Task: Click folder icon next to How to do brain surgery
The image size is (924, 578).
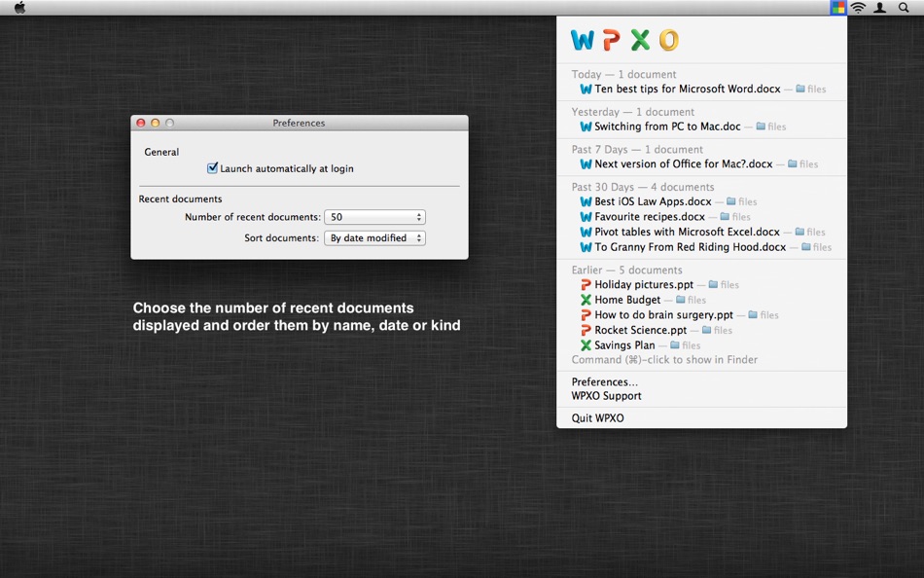Action: pyautogui.click(x=753, y=315)
